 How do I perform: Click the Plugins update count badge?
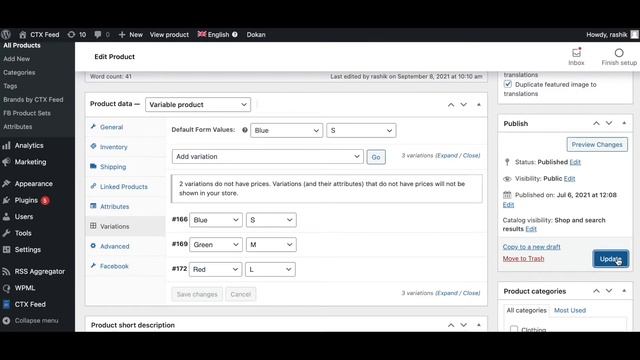click(x=45, y=200)
